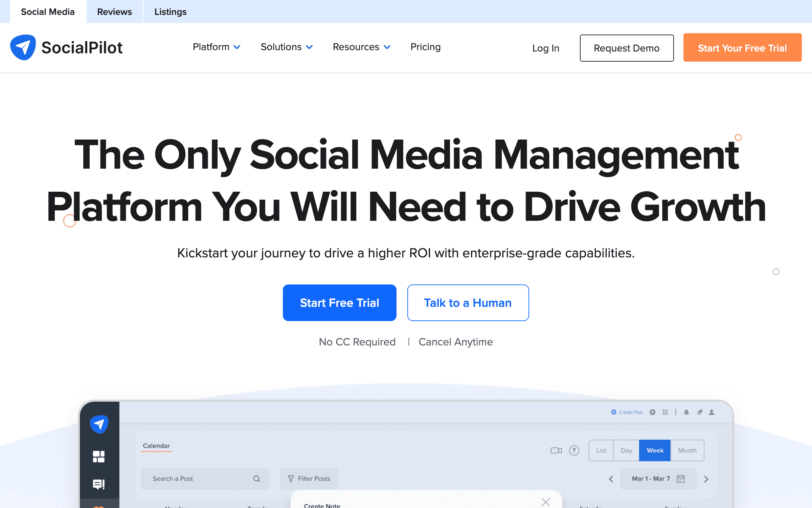The height and width of the screenshot is (508, 812).
Task: Open the apps grid icon in dashboard
Action: coord(665,412)
